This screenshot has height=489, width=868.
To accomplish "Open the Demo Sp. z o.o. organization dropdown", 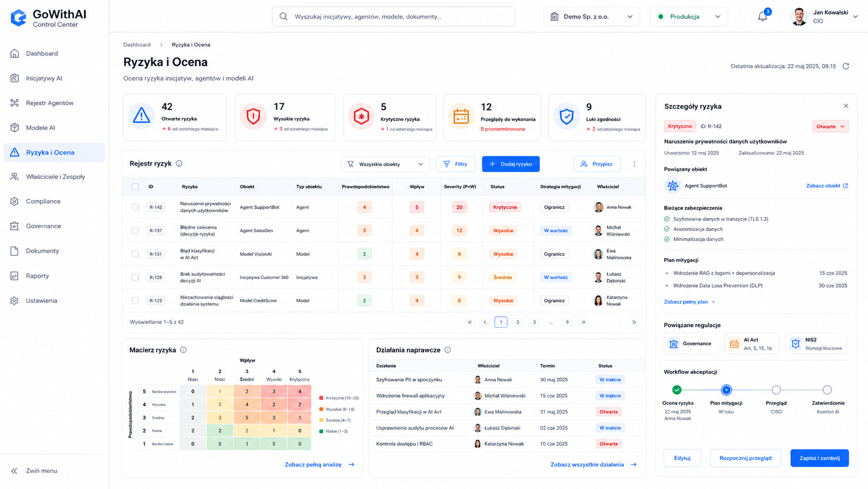I will (x=591, y=17).
